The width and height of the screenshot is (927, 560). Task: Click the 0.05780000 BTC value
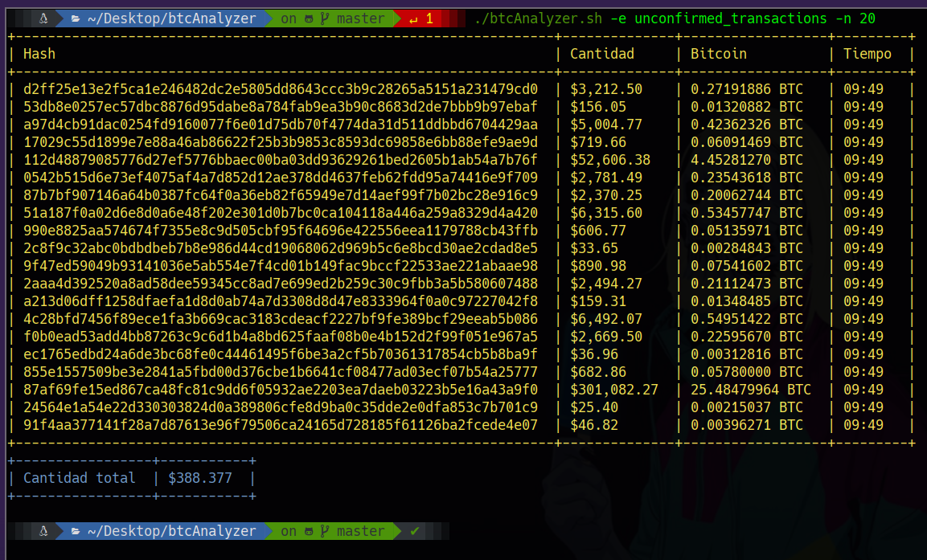(747, 372)
